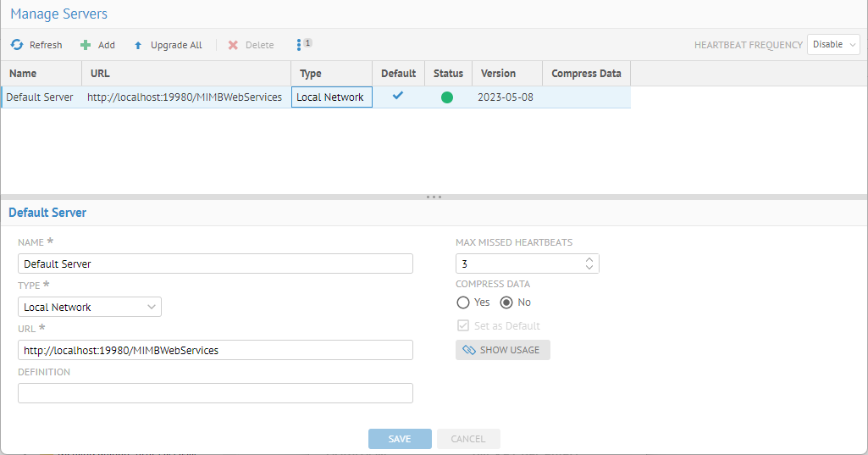The height and width of the screenshot is (455, 868).
Task: Click the link icon on Show Usage
Action: pos(469,350)
